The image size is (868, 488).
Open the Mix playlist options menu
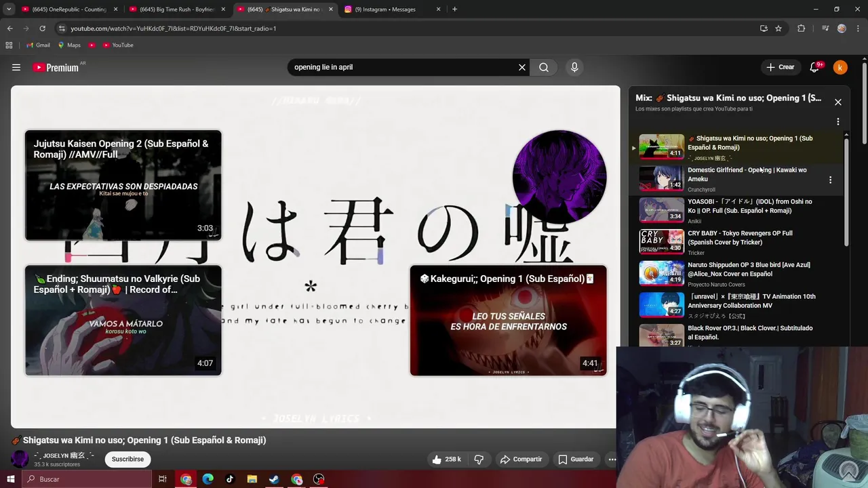(838, 122)
